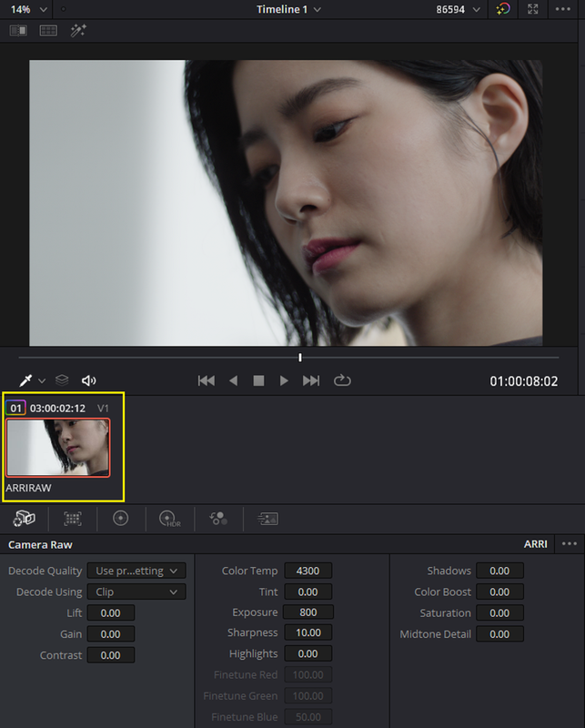Click the Lift value field
Viewport: 585px width, 728px height.
tap(111, 612)
